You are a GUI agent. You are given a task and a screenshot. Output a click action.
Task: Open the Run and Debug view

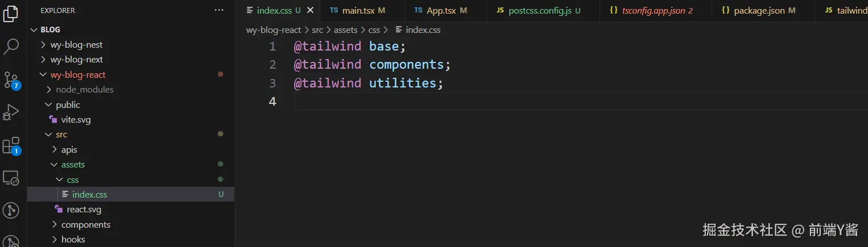[11, 112]
